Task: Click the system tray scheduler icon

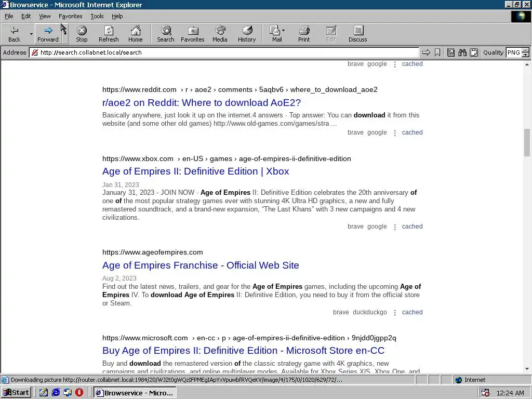Action: point(485,393)
